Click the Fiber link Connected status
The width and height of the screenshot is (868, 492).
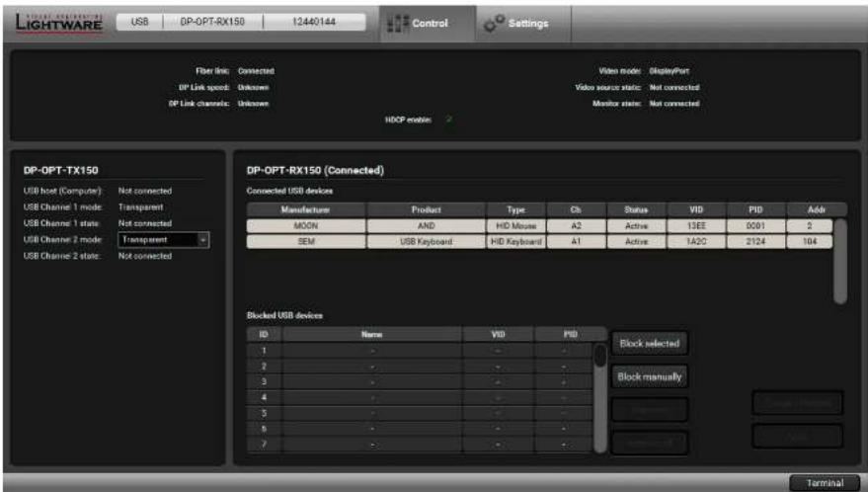[256, 71]
